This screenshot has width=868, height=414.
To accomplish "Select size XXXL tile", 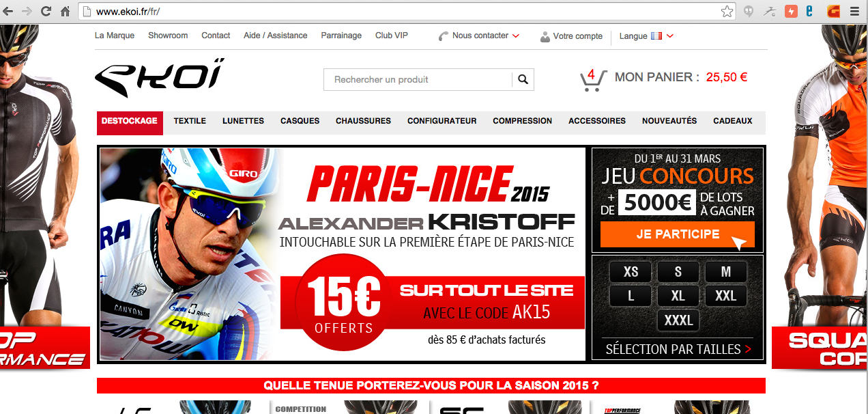I will click(678, 320).
